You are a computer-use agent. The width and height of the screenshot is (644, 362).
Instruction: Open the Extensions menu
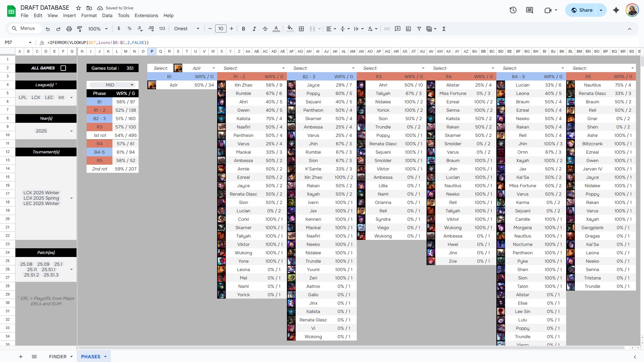(x=146, y=15)
